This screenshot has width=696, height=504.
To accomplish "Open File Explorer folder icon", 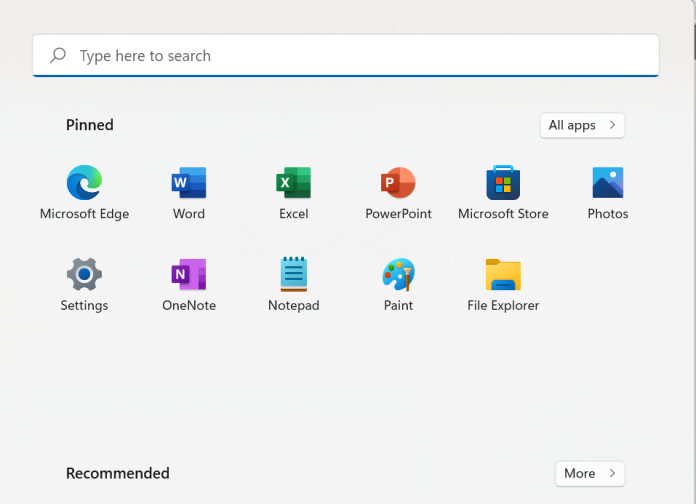I will [503, 274].
